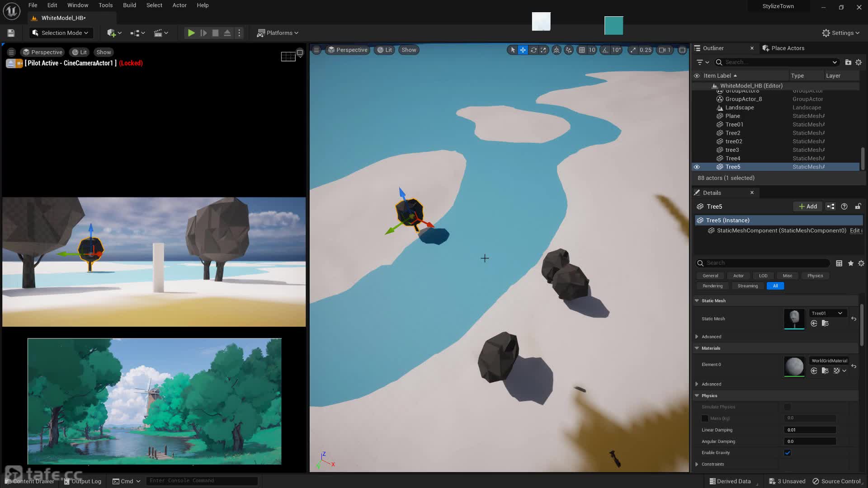Open the Outliner filter dropdown

coord(703,62)
